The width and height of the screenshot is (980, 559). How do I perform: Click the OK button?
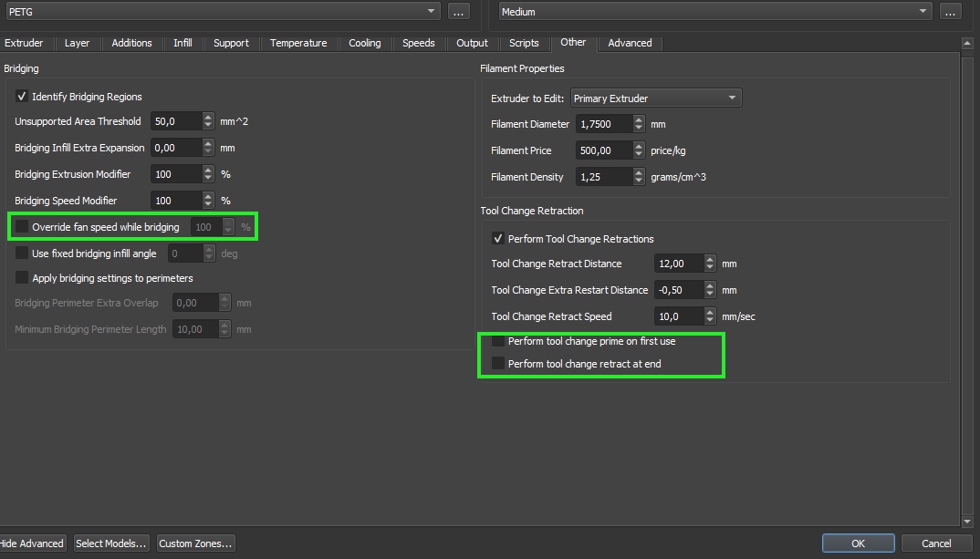pos(858,543)
